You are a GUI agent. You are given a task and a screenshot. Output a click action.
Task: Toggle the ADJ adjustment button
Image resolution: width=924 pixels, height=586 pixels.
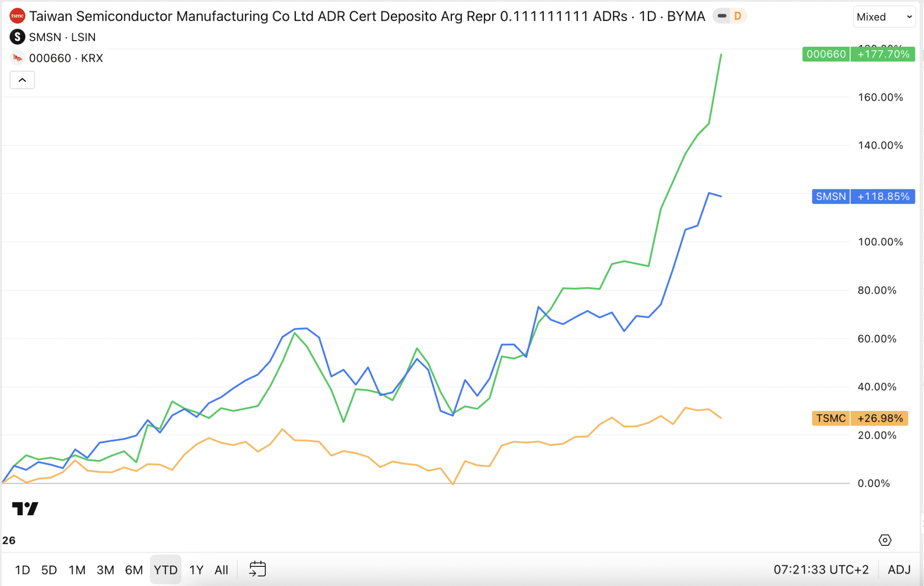click(x=899, y=570)
